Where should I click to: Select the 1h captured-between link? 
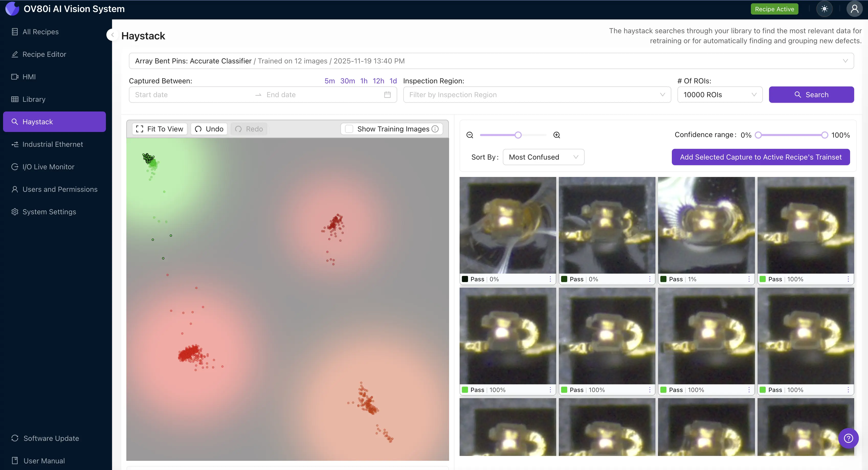[x=364, y=81]
